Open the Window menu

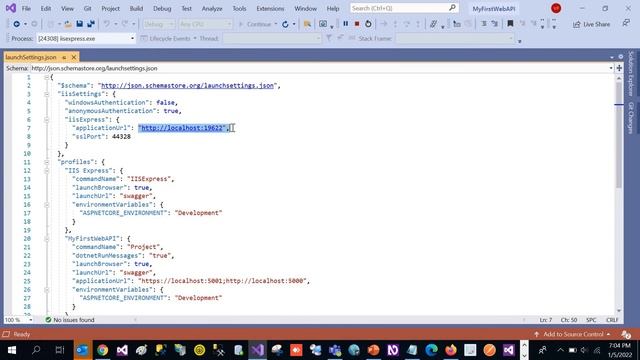tap(305, 8)
